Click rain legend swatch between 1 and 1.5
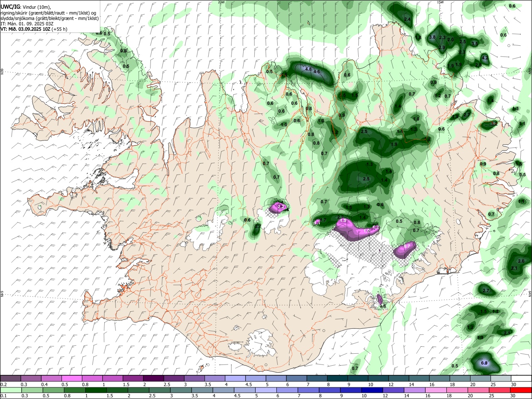 [95, 390]
